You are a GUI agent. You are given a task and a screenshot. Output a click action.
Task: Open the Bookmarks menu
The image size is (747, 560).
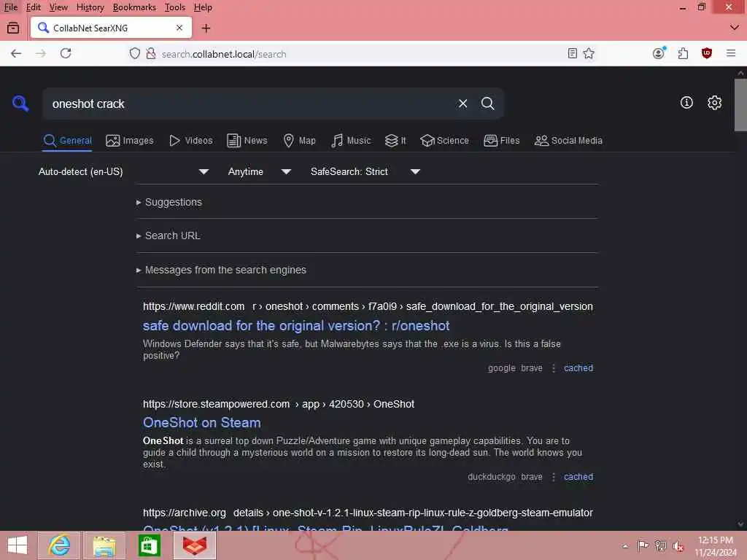134,7
